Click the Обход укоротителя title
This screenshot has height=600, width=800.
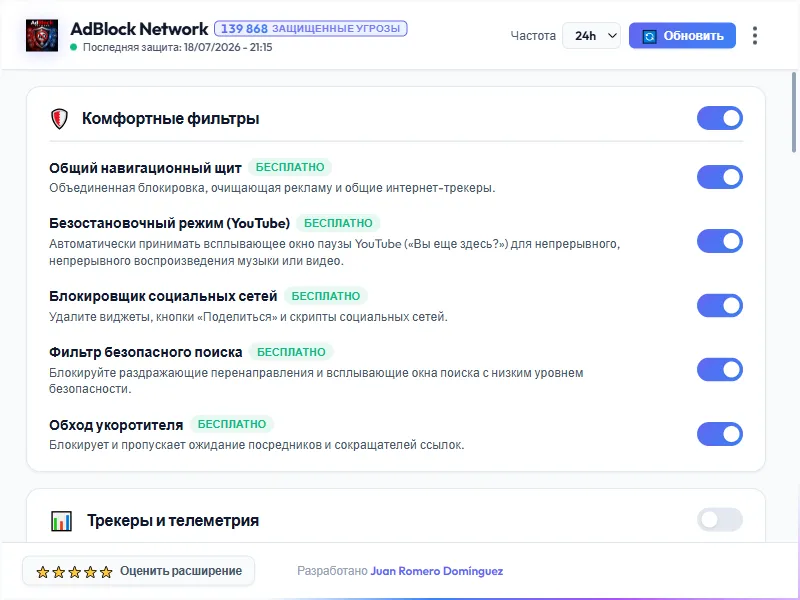pos(116,425)
